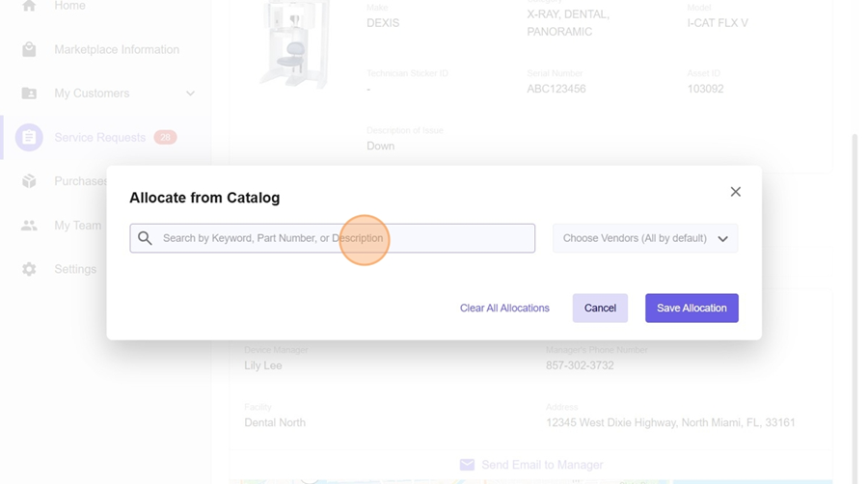Click the Cancel button

point(600,309)
